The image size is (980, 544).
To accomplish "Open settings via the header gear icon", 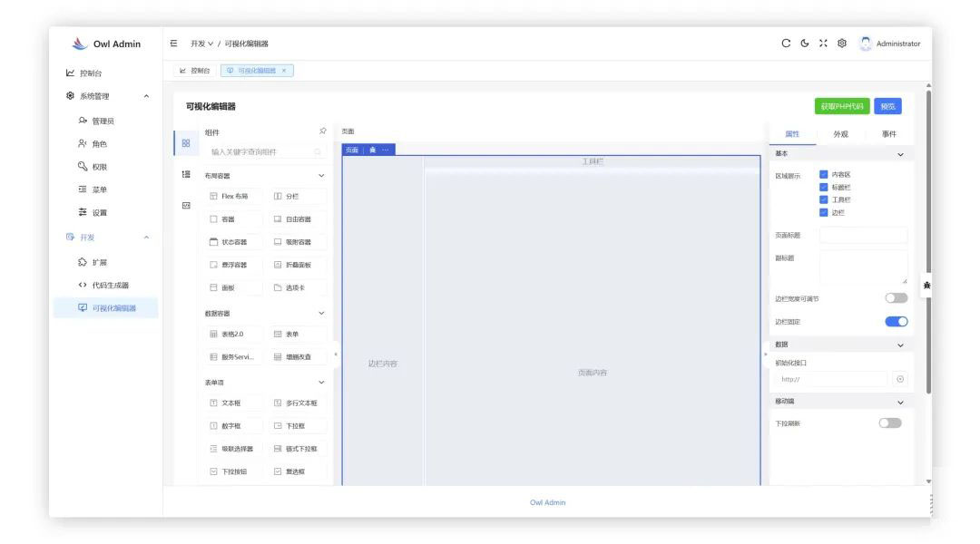I will pos(842,44).
